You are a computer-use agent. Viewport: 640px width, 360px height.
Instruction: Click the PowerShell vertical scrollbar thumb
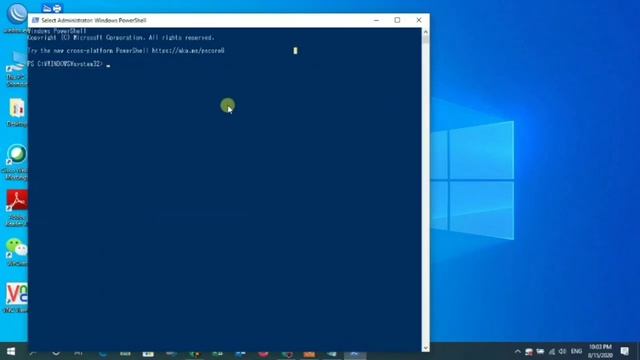click(426, 39)
